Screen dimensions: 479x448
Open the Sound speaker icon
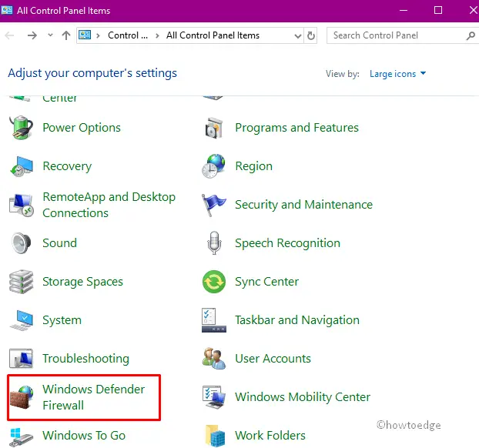[x=22, y=243]
